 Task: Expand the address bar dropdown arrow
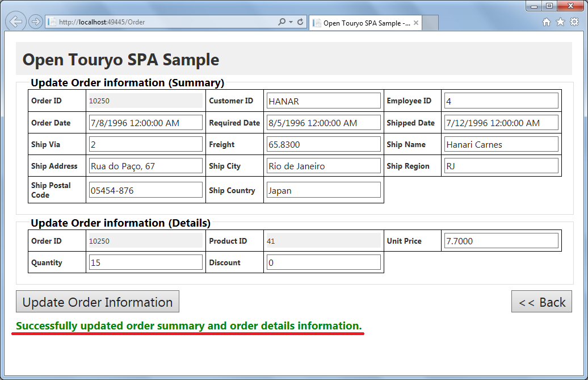[x=291, y=22]
